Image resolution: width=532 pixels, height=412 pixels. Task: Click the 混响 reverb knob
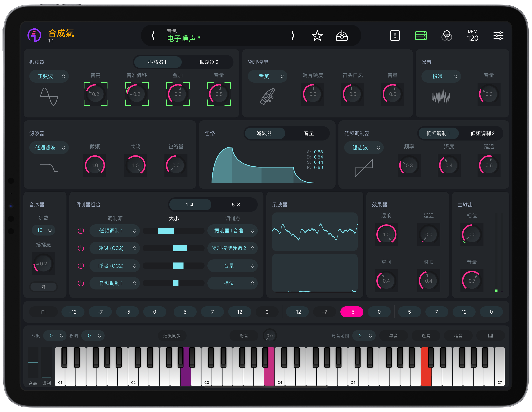(386, 234)
